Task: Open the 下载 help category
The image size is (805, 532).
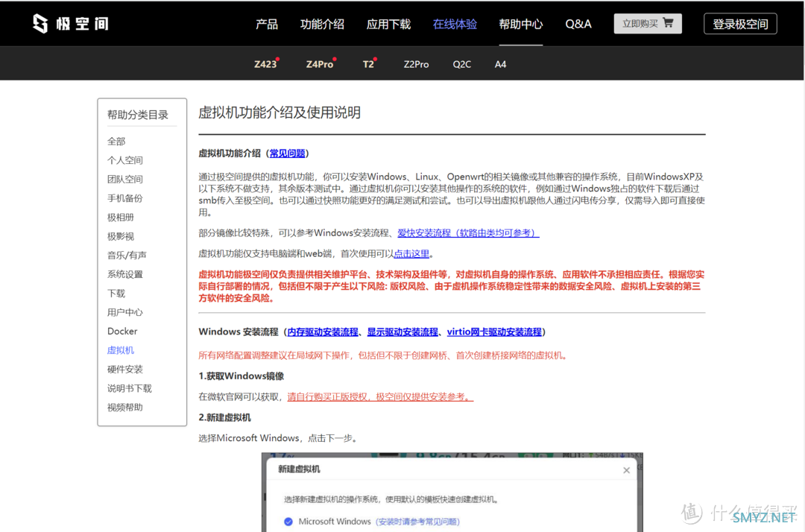Action: (116, 293)
